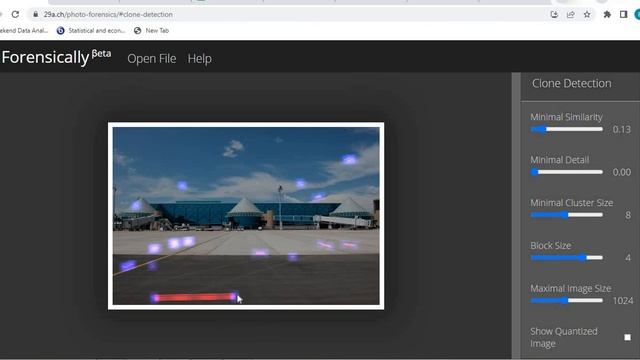Click the sidebar scrollbar beside the image
Image resolution: width=640 pixels, height=360 pixels.
(516, 216)
